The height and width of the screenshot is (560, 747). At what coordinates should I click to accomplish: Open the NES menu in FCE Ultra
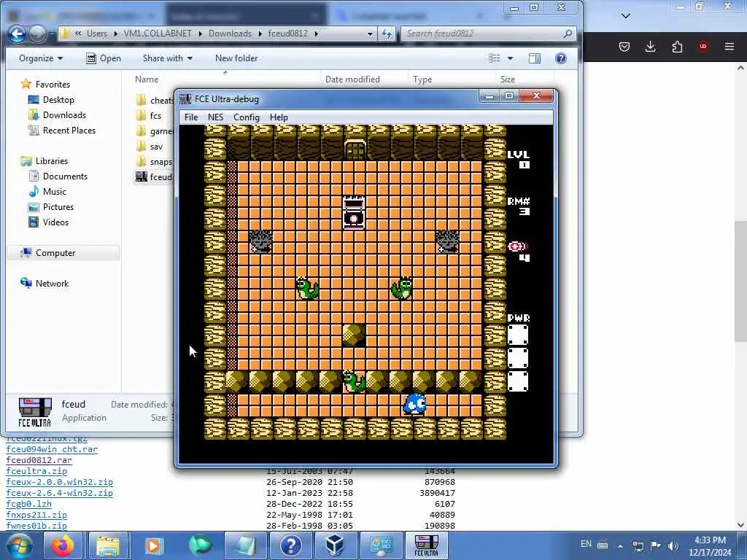tap(215, 117)
